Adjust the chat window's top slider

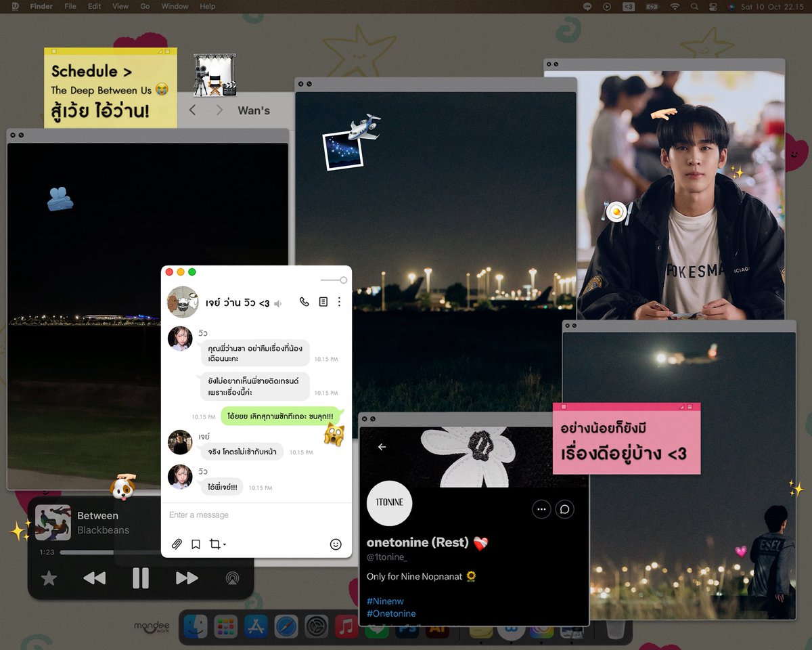(x=334, y=280)
